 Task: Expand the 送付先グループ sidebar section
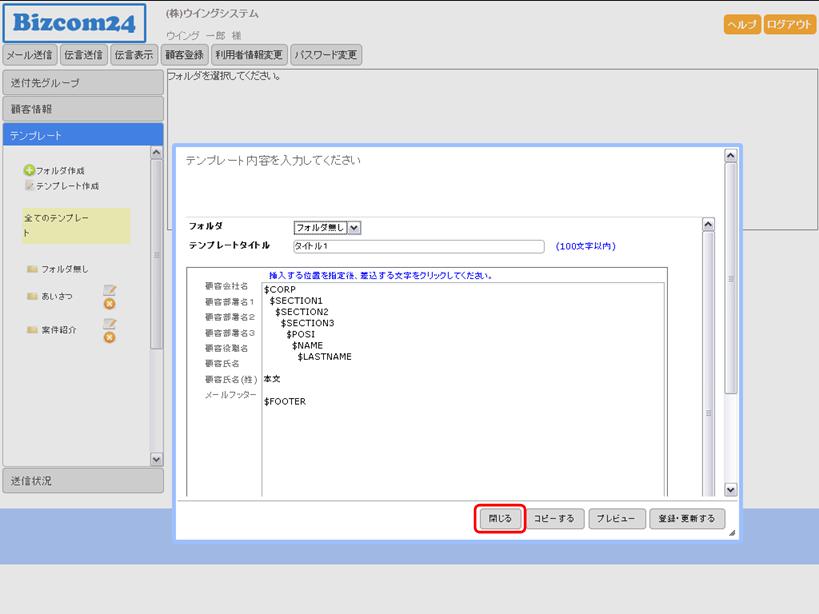tap(82, 82)
